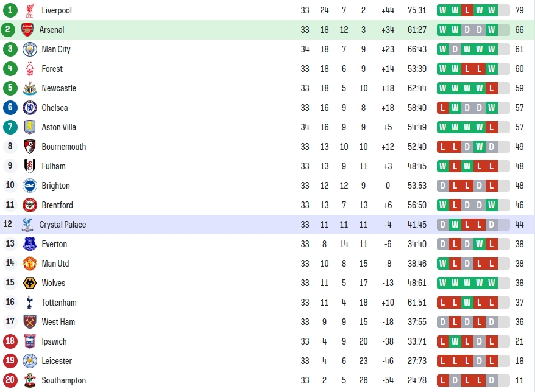
Task: Select Liverpool's red L form badge
Action: 467,10
